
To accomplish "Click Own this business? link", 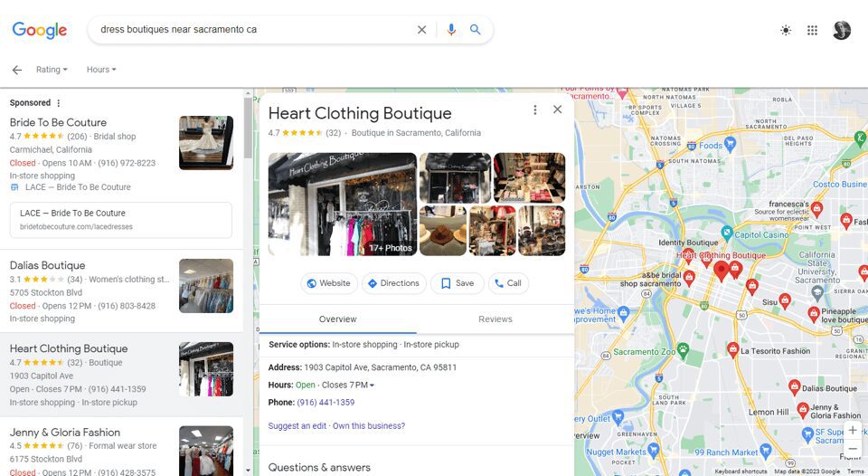I will (x=369, y=426).
